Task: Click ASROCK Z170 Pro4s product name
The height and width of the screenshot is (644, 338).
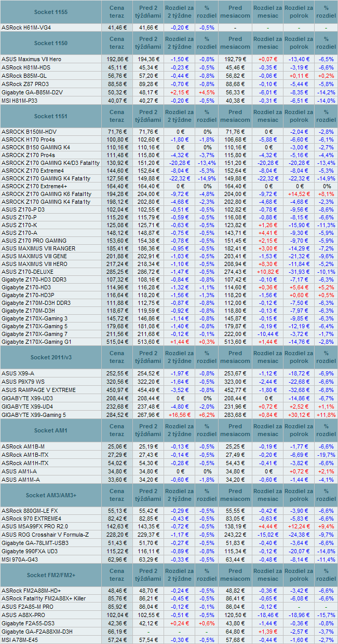Action: click(x=27, y=155)
